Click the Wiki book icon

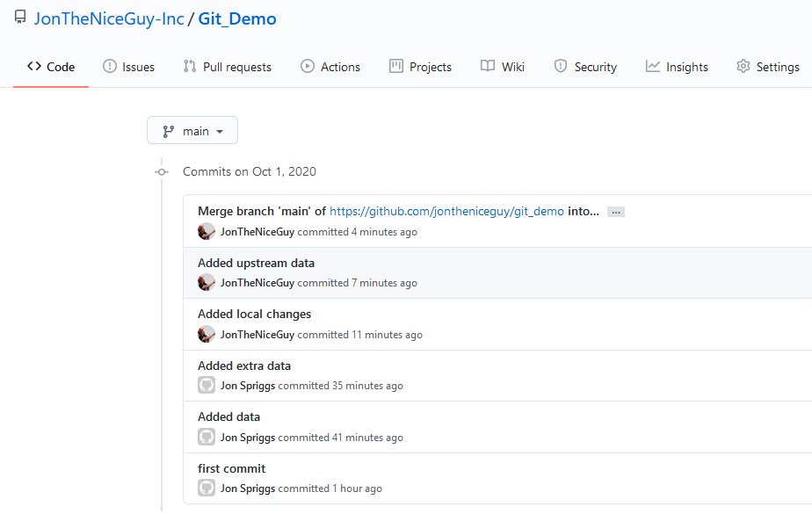point(488,66)
